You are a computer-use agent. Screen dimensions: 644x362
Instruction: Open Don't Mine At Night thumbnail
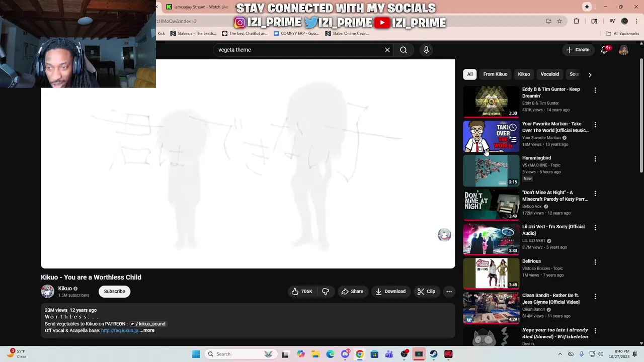point(491,205)
